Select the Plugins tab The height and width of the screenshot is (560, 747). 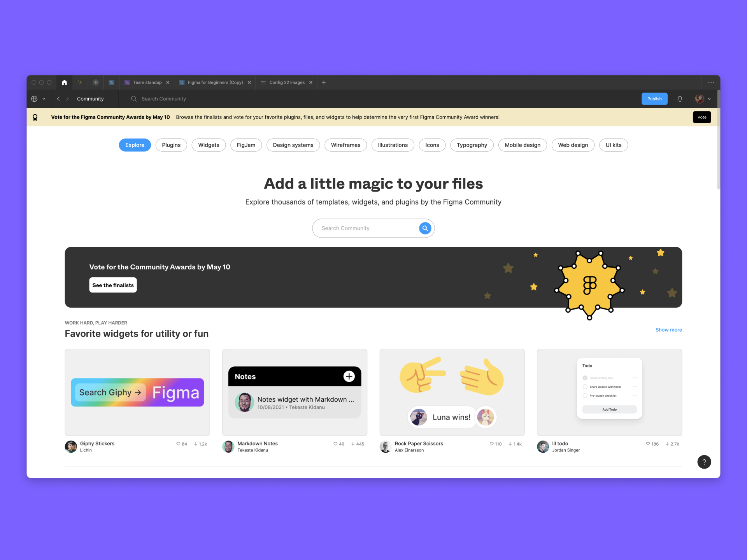point(170,145)
